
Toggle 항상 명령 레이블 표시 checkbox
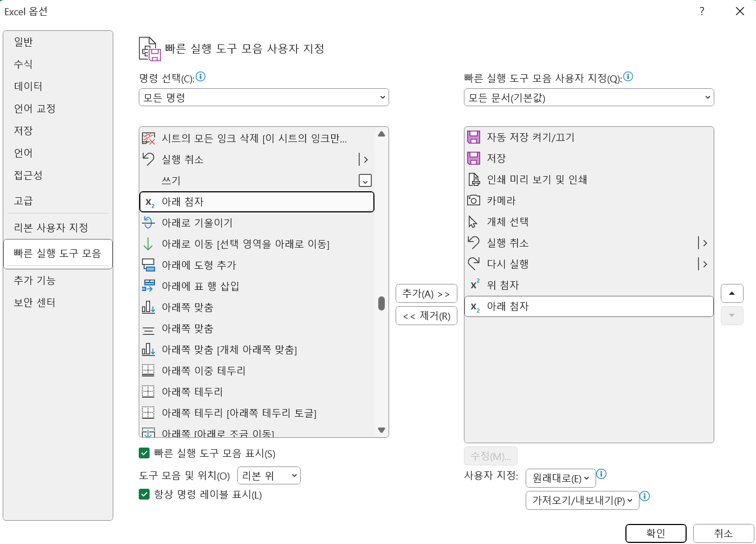(144, 494)
